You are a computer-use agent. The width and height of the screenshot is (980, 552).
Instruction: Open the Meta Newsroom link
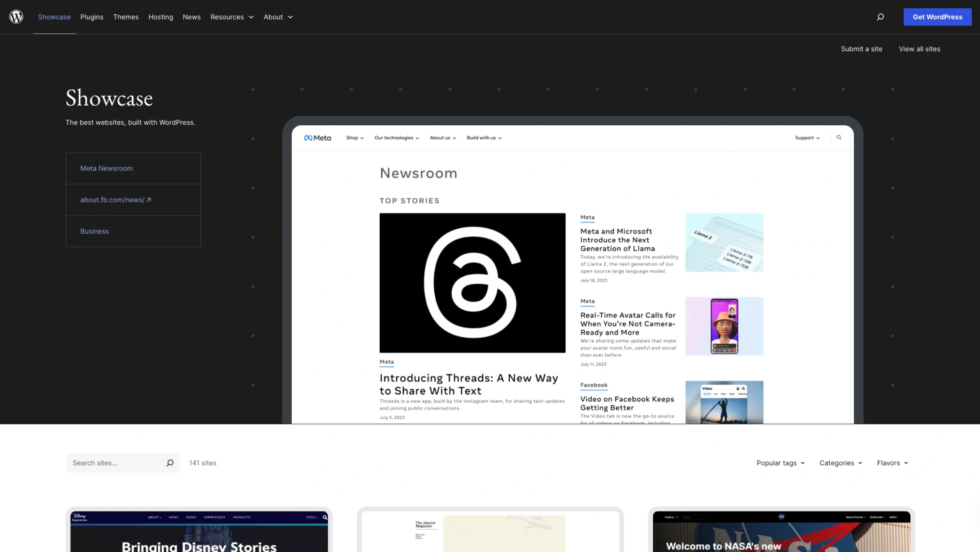[x=106, y=168]
